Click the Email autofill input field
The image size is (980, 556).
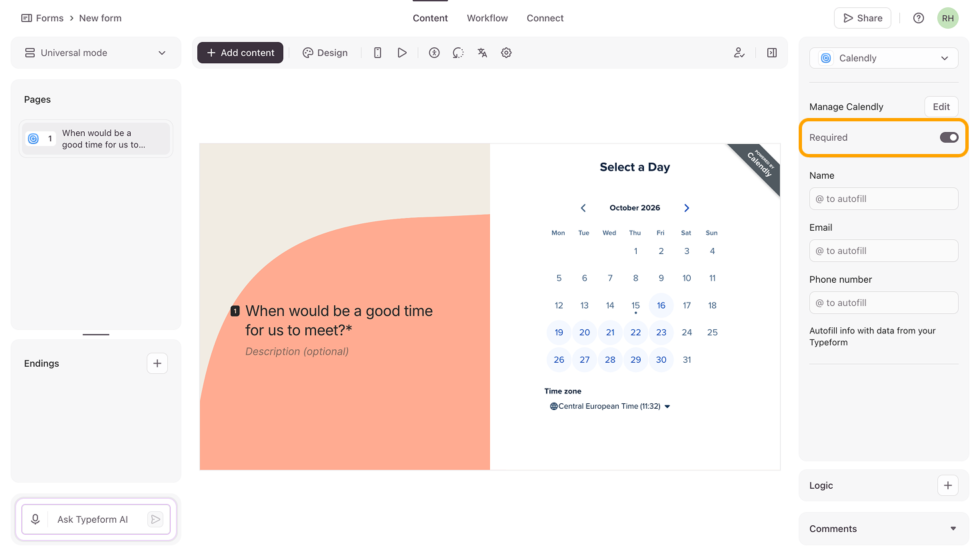click(x=884, y=251)
